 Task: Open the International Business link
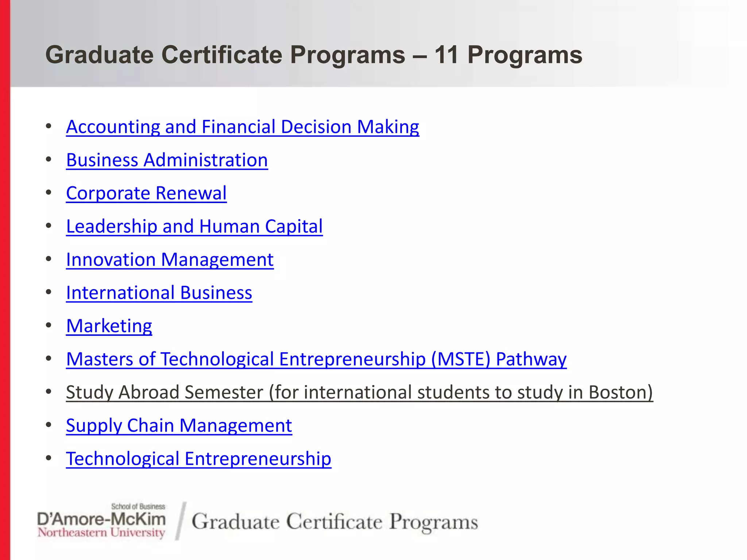[159, 293]
